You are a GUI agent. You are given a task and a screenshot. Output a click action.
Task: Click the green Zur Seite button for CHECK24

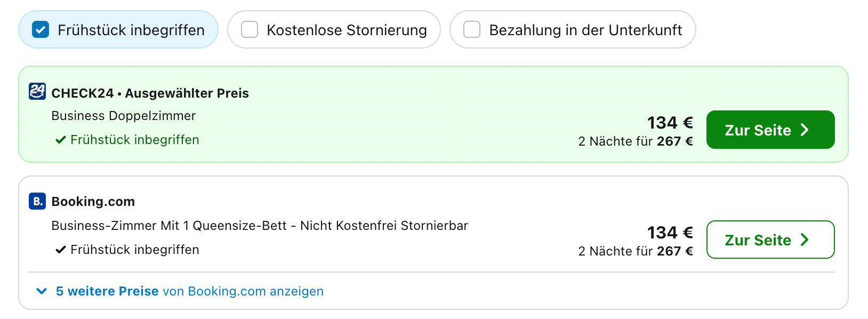(x=770, y=130)
